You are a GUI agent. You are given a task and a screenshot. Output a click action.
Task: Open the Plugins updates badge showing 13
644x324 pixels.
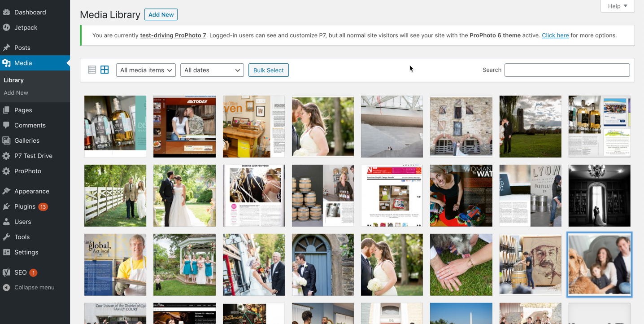(43, 207)
